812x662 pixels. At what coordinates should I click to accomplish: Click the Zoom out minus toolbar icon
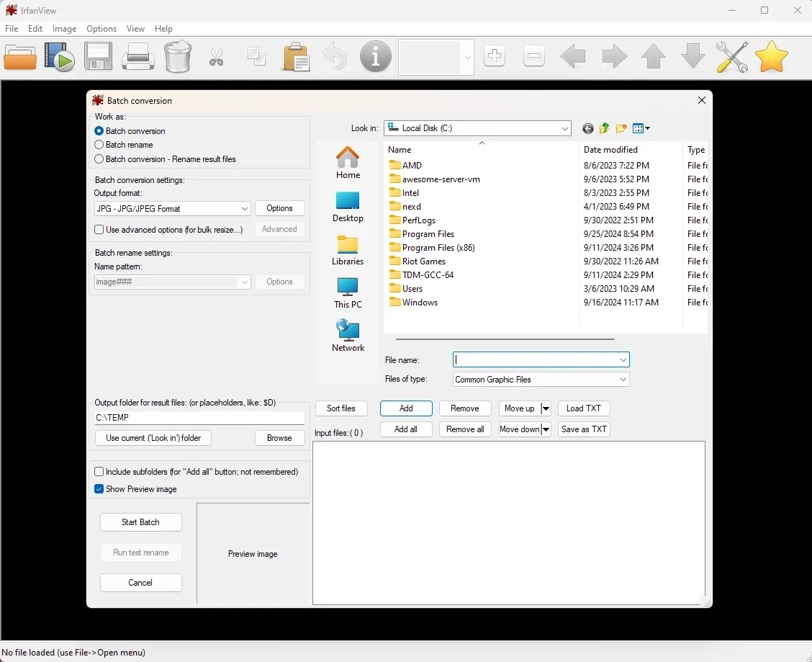click(534, 55)
